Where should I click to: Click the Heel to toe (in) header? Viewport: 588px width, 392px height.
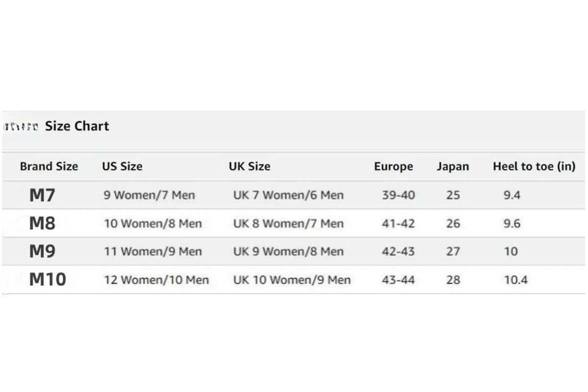click(x=534, y=167)
